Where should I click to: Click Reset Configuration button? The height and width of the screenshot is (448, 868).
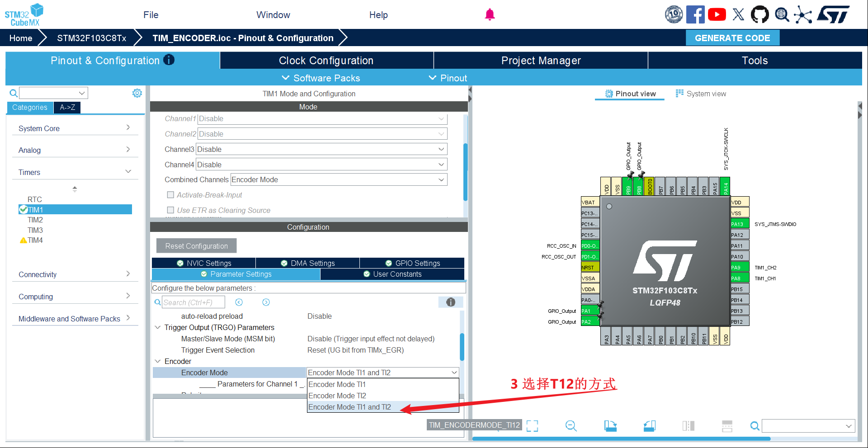(196, 246)
